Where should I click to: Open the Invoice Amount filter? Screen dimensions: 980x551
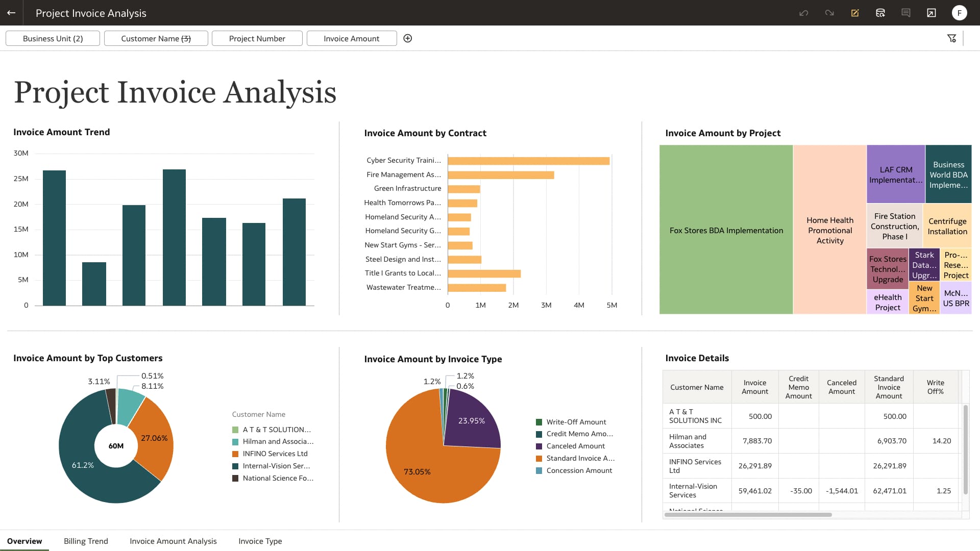351,38
